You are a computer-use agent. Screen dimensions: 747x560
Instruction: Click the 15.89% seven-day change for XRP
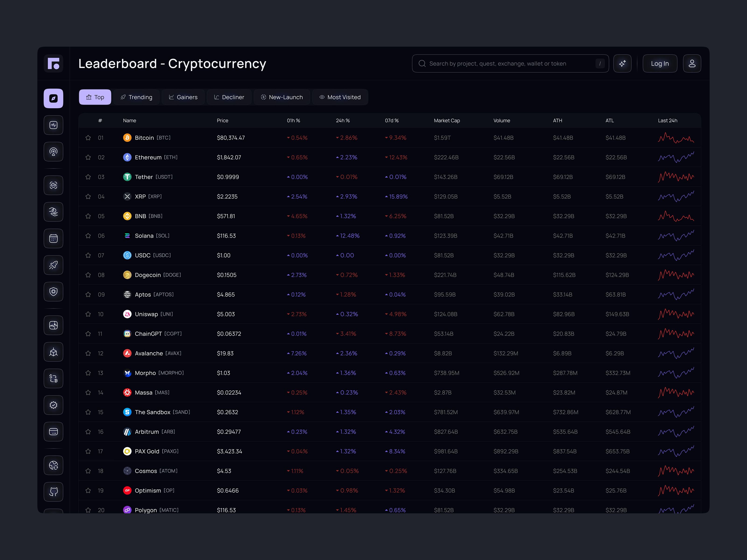(x=396, y=196)
